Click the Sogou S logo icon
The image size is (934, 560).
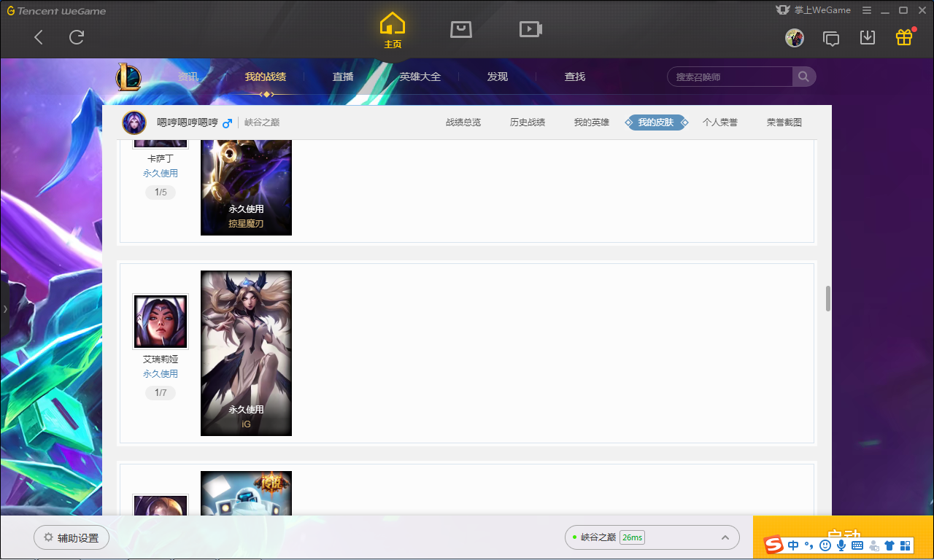tap(773, 545)
